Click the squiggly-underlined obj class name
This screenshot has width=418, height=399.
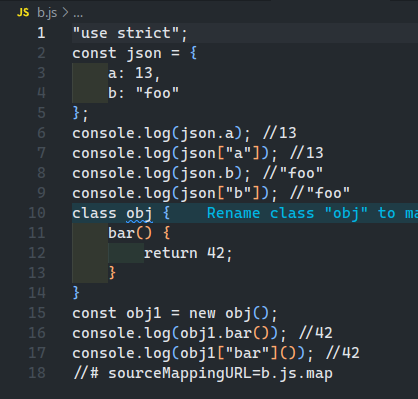point(139,214)
